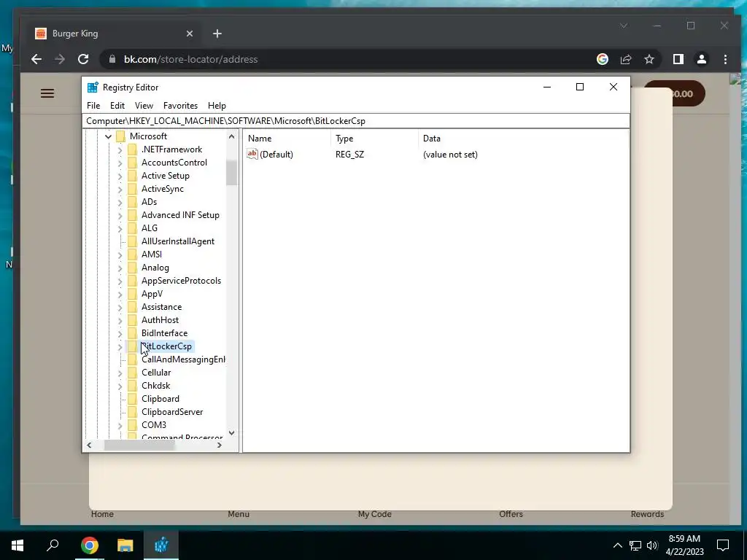The width and height of the screenshot is (747, 560).
Task: Open the Edit menu in Registry Editor
Action: [x=117, y=106]
